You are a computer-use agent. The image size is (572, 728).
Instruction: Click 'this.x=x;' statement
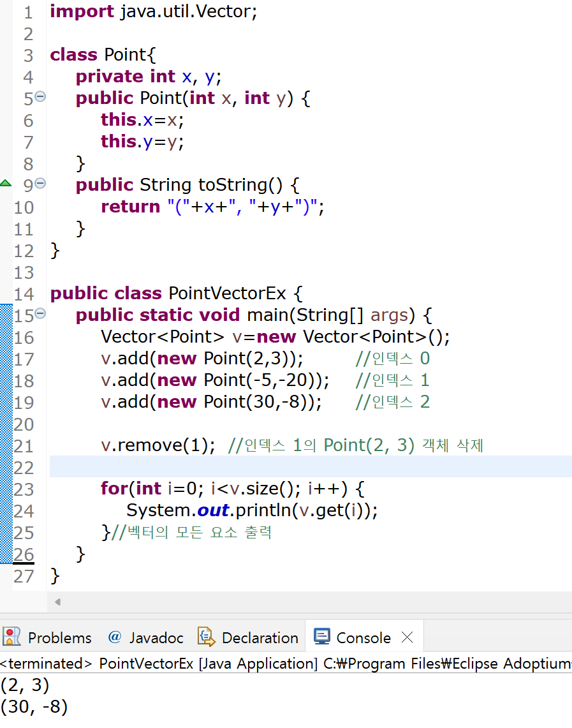coord(142,120)
